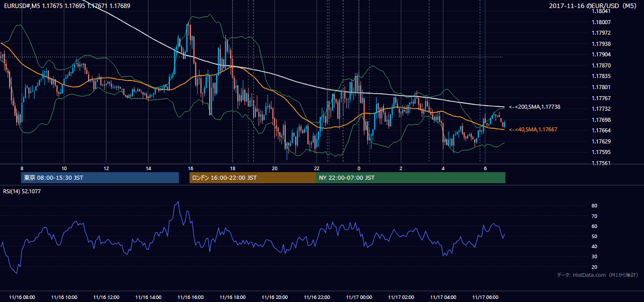This screenshot has height=302, width=644.
Task: Select price level 1.17801 on the axis
Action: click(601, 87)
